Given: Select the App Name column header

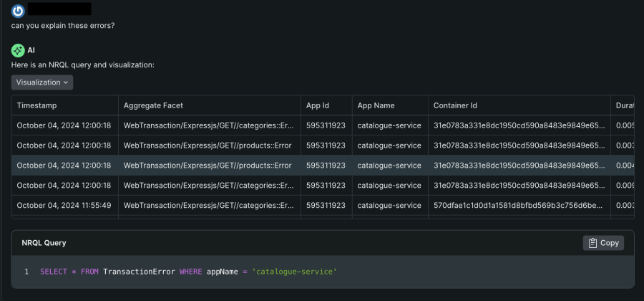Looking at the screenshot, I should tap(376, 105).
